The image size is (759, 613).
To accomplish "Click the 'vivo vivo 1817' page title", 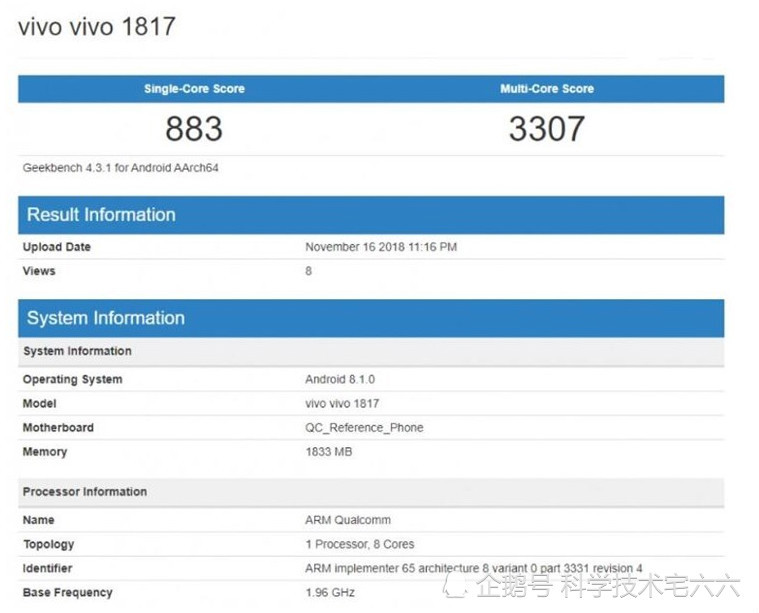I will (x=96, y=26).
